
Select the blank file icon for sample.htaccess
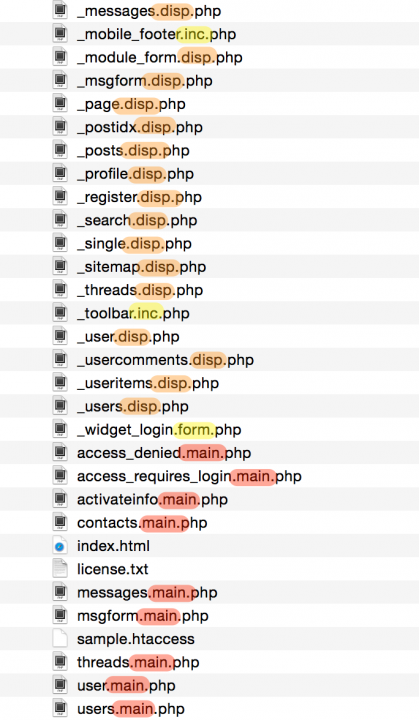point(60,639)
